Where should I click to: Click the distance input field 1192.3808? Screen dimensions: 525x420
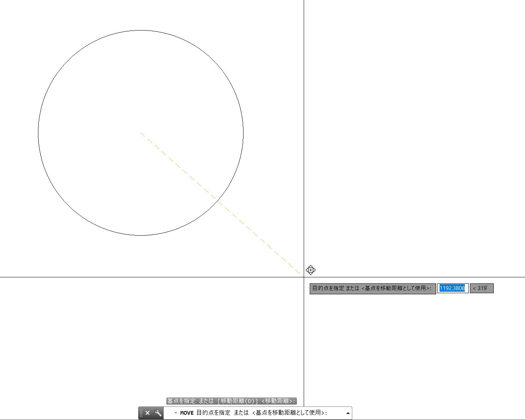[x=453, y=288]
